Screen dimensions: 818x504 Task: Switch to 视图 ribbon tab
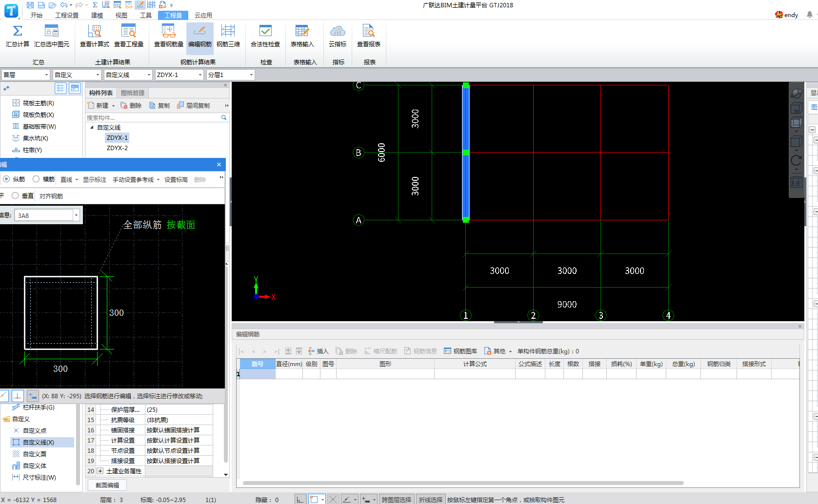121,15
